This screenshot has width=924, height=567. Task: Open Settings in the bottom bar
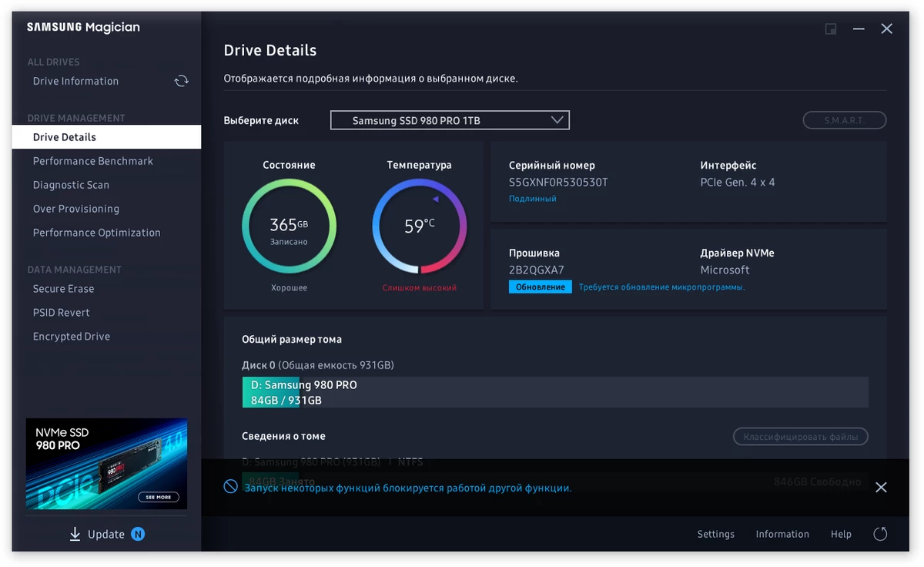coord(716,534)
